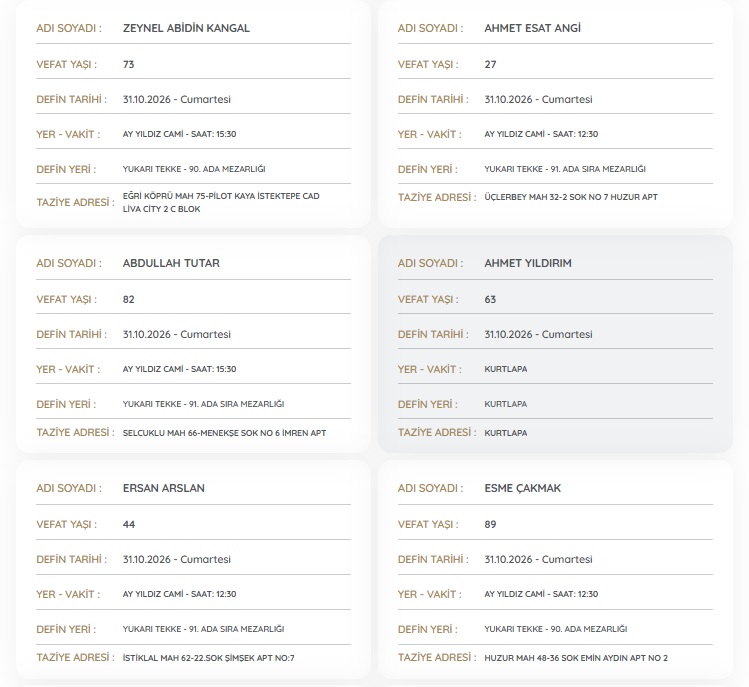Click DEFİN TARİHİ label in Abdullah Tutar card
Image resolution: width=749 pixels, height=687 pixels.
click(72, 334)
